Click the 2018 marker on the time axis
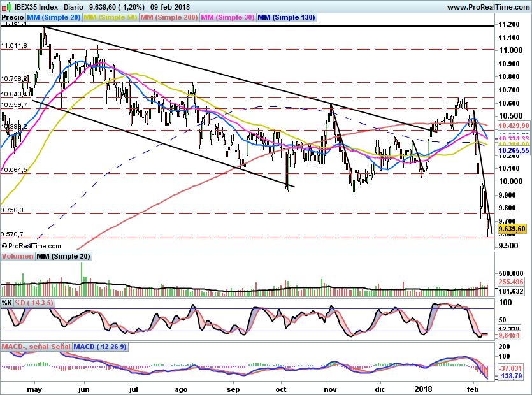 point(423,387)
